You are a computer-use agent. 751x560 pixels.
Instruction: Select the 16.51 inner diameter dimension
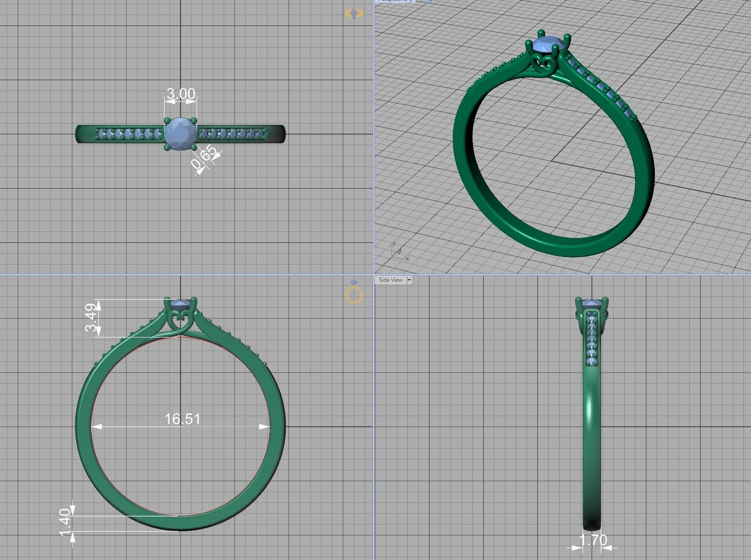tap(182, 419)
